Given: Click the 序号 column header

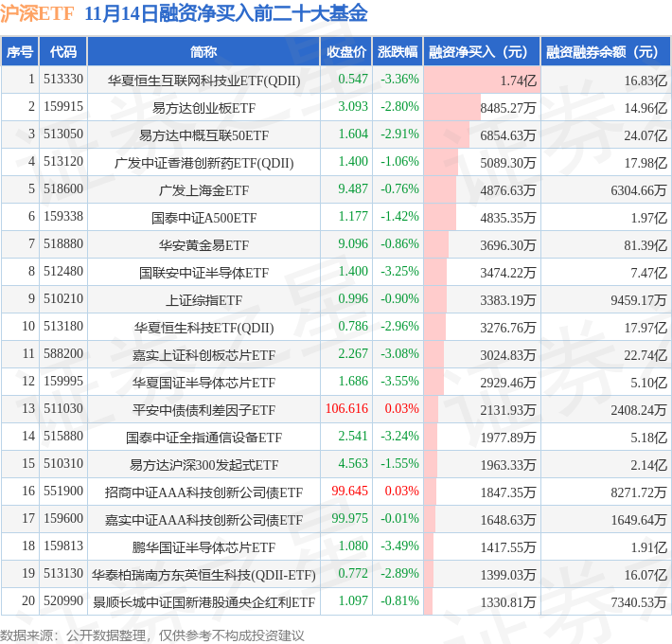Looking at the screenshot, I should 20,52.
